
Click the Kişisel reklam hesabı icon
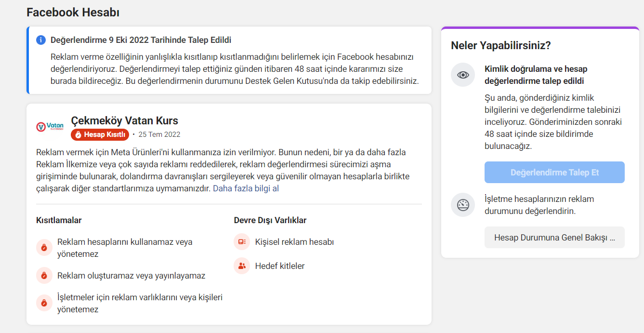(242, 242)
